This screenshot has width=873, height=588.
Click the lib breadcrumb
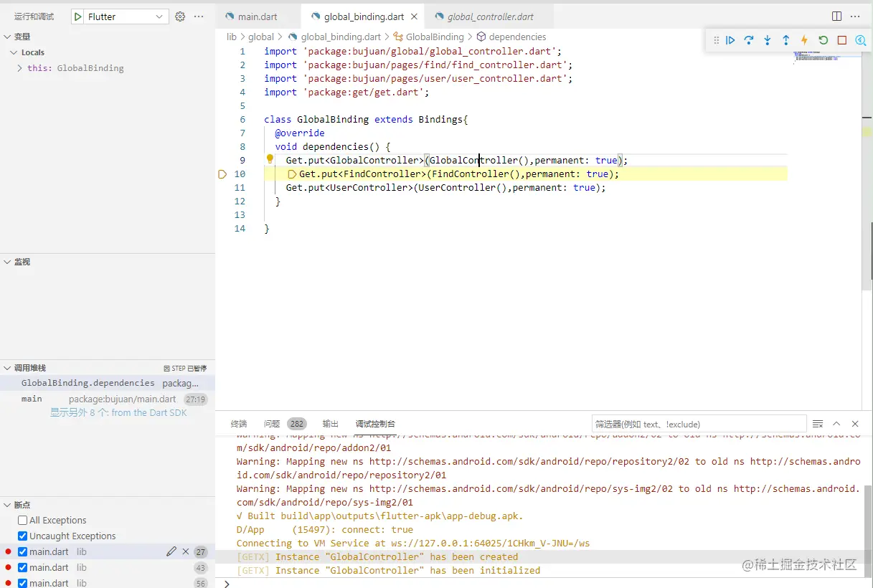232,37
